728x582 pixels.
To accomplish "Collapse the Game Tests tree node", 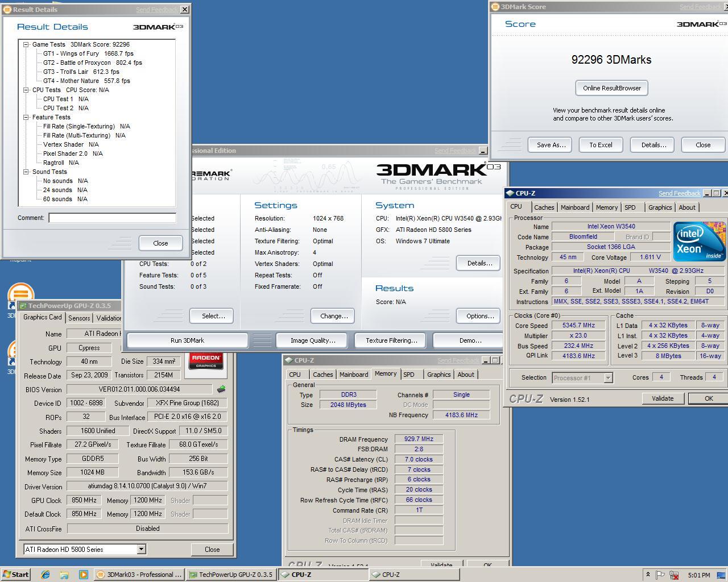I will pyautogui.click(x=26, y=44).
